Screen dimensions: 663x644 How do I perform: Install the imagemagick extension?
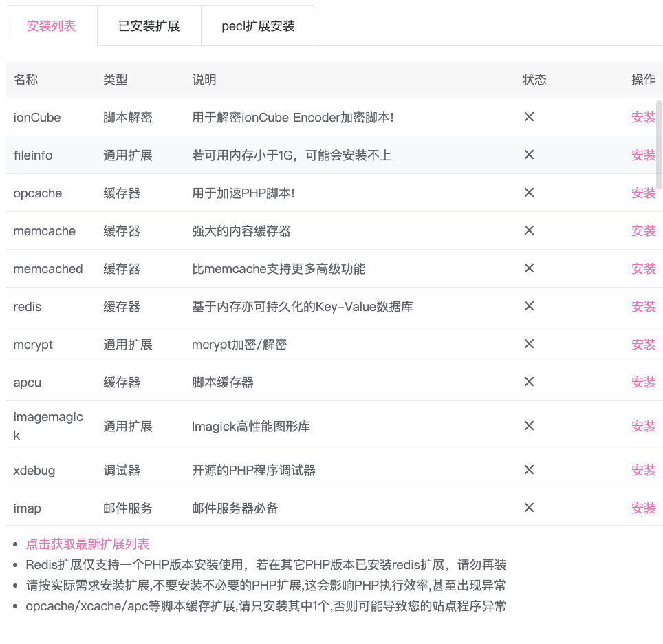click(x=644, y=426)
